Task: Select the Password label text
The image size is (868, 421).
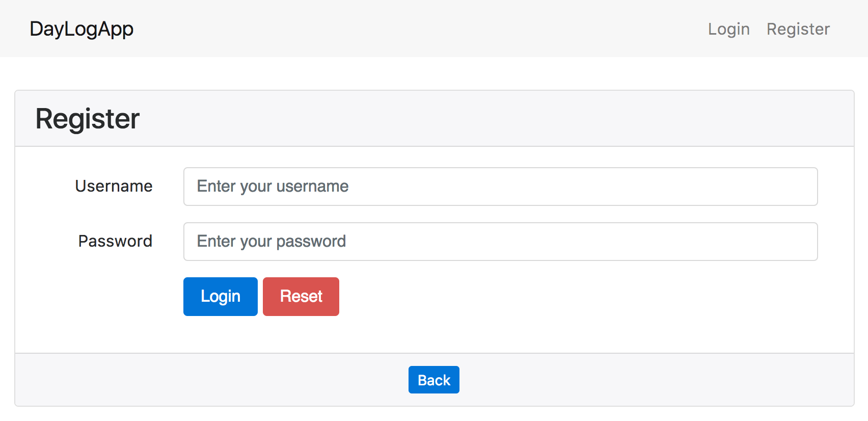Action: [115, 241]
